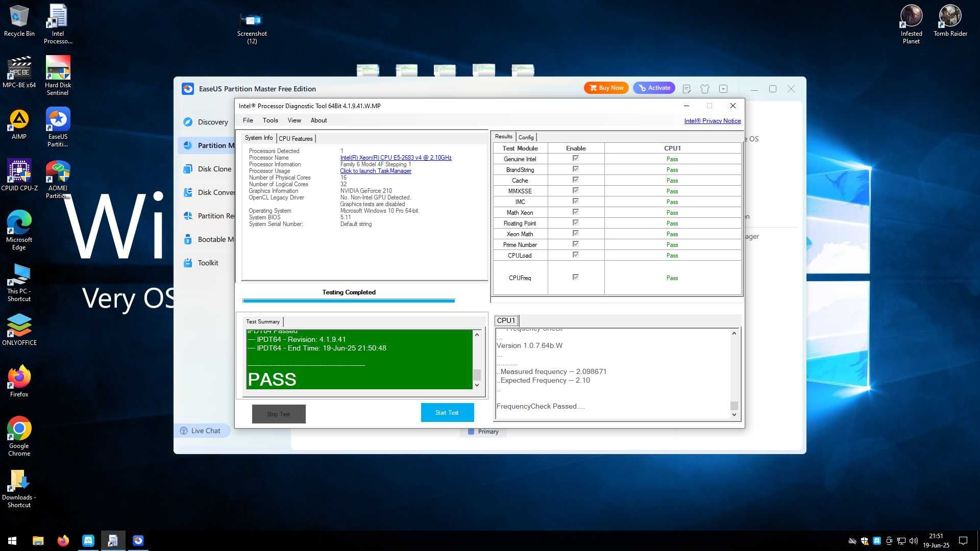Viewport: 980px width, 551px height.
Task: Open the EaseUS title bar dropdown menu
Action: (723, 89)
